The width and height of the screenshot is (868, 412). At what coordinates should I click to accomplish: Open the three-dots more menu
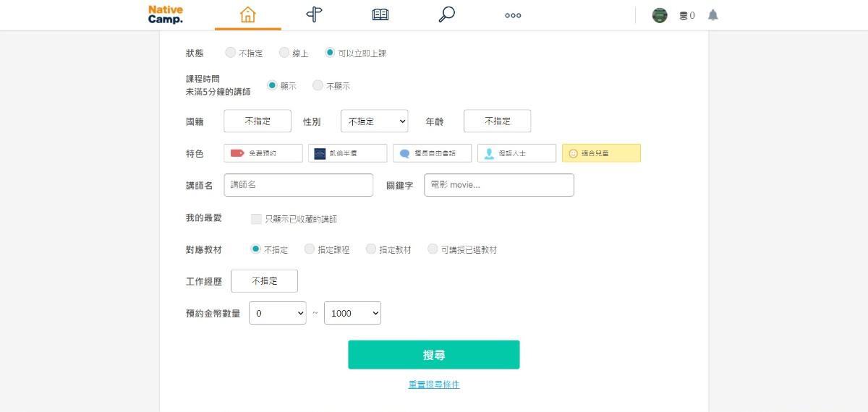tap(513, 15)
